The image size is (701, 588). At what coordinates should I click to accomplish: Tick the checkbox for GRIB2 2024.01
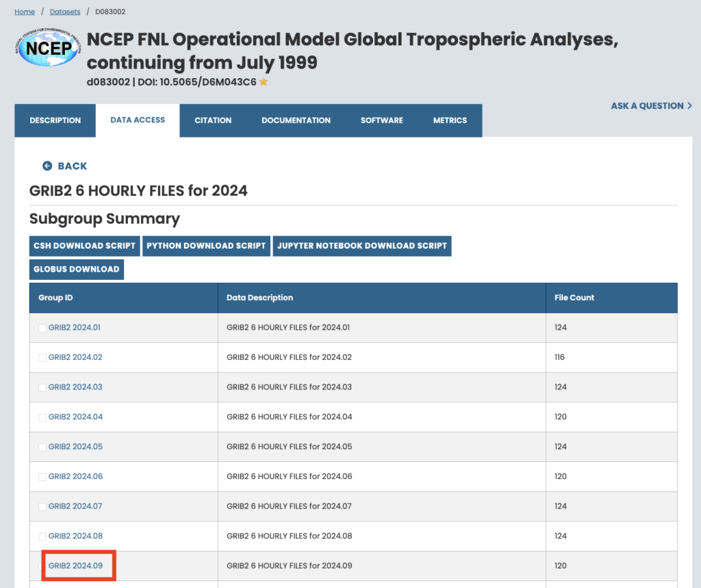[42, 328]
